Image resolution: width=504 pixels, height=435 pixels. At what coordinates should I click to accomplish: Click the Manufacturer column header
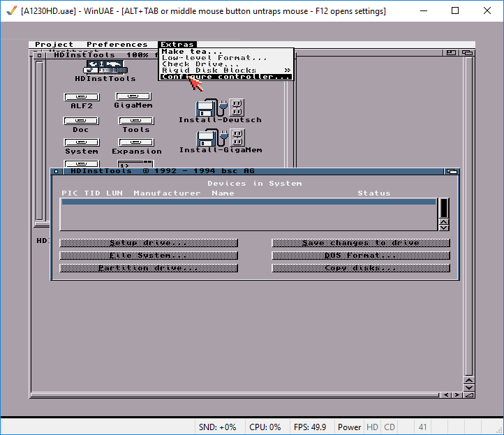point(167,193)
